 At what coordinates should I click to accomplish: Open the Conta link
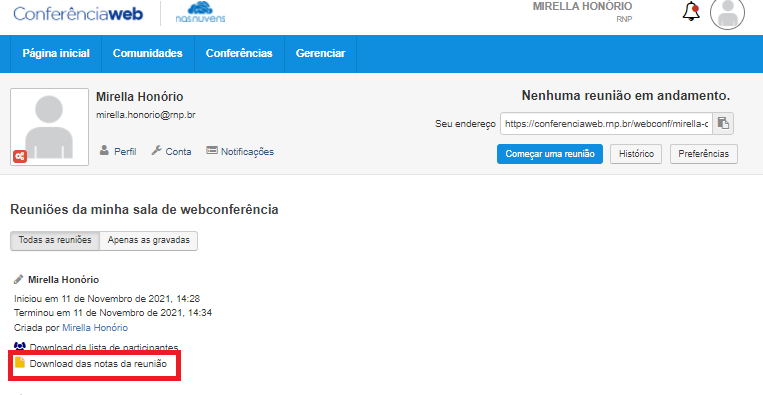click(179, 152)
